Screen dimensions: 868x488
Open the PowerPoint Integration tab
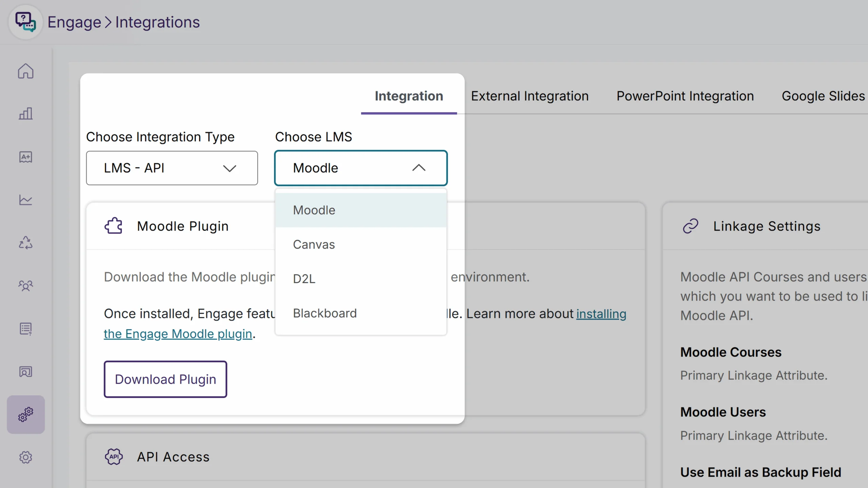685,96
